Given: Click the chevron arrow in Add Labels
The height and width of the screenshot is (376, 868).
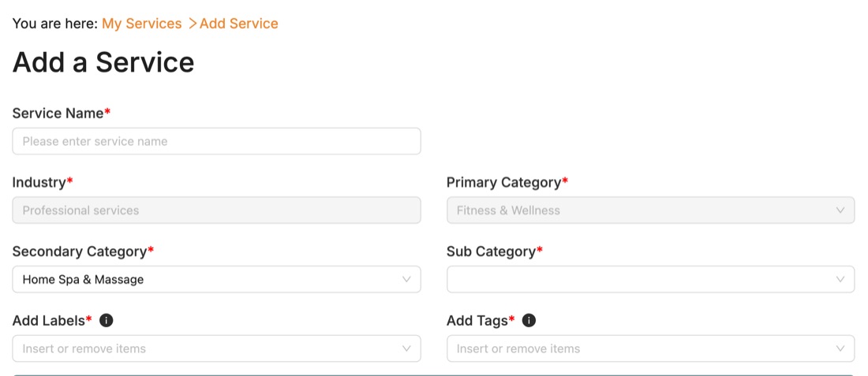Looking at the screenshot, I should coord(406,348).
